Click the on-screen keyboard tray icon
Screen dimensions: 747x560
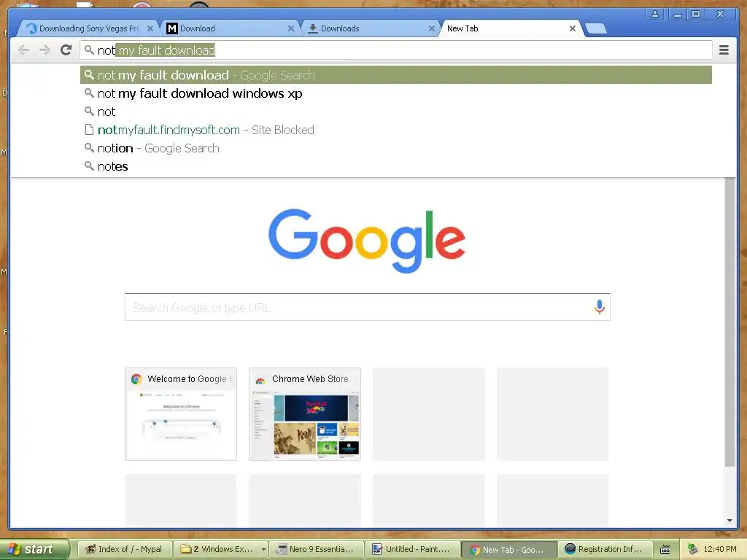(665, 550)
